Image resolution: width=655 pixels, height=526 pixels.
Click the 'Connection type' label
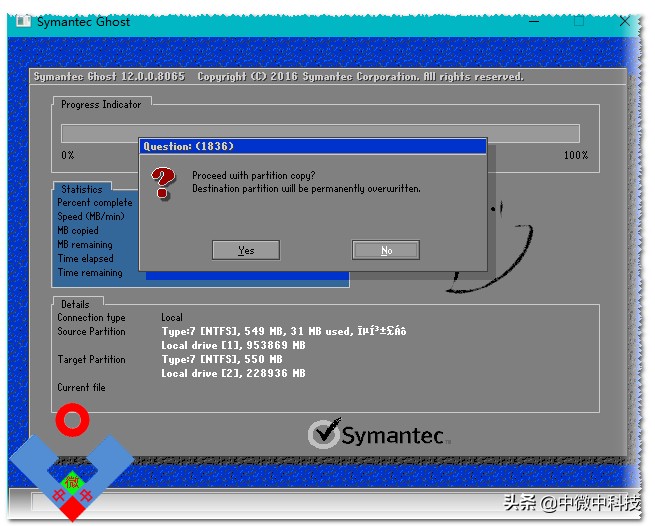point(91,318)
